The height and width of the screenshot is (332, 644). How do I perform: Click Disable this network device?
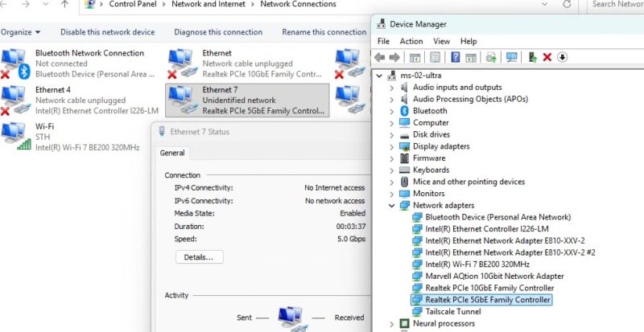click(108, 32)
